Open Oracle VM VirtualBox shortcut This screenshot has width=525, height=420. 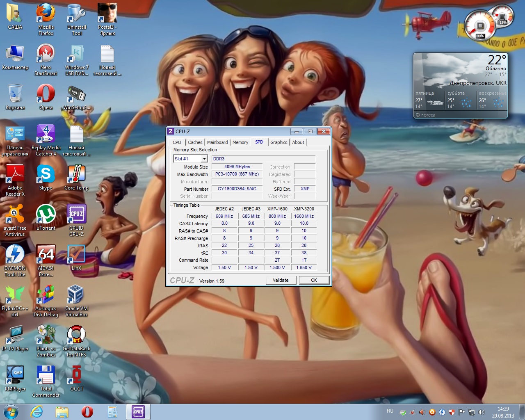[x=77, y=301]
